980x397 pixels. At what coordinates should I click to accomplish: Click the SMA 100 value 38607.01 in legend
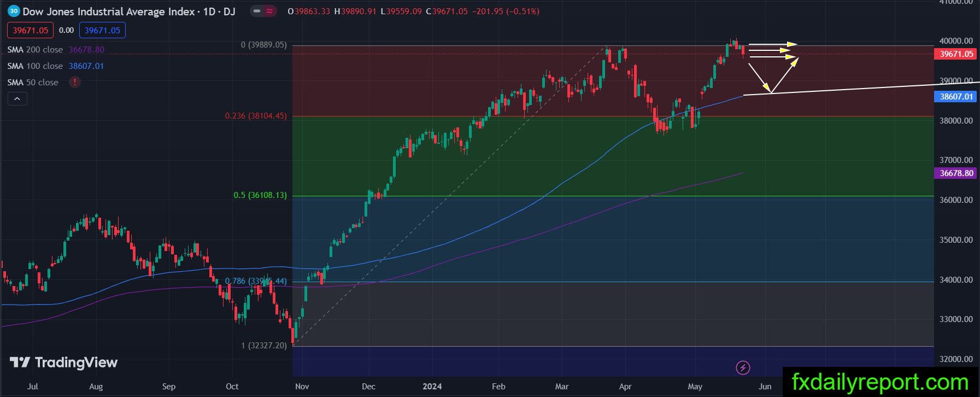(x=86, y=66)
